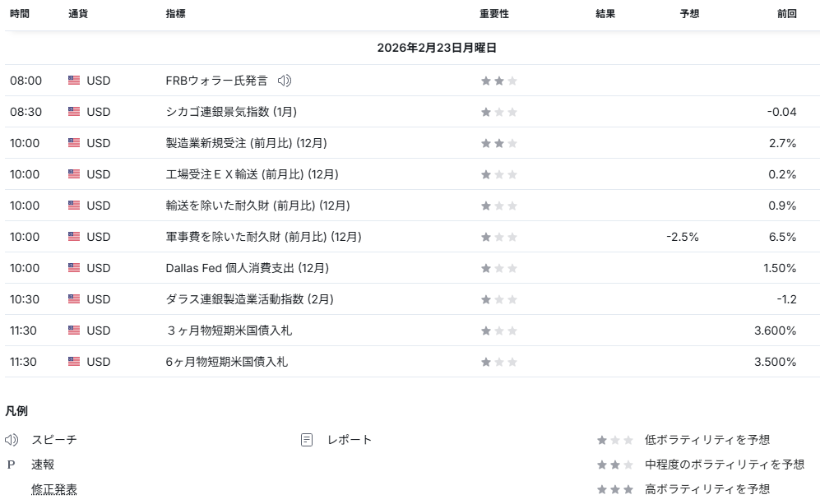Viewport: 820px width, 504px height.
Task: Click the star rating for 製造業新規受注
Action: point(499,143)
